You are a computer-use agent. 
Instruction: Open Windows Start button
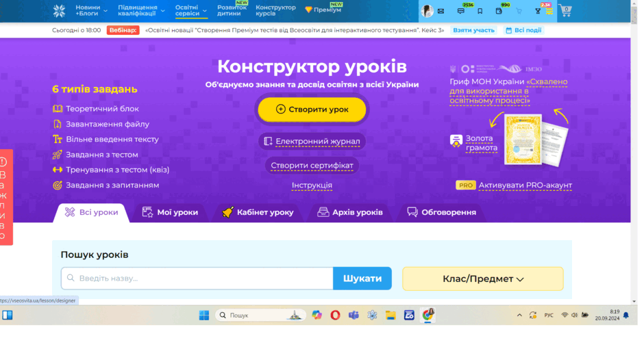(x=204, y=315)
